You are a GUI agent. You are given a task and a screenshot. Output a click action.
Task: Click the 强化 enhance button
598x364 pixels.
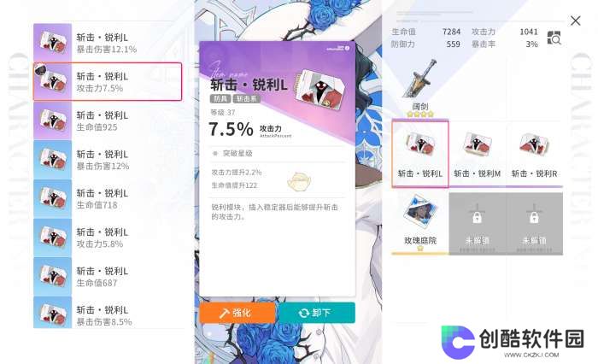pos(237,313)
